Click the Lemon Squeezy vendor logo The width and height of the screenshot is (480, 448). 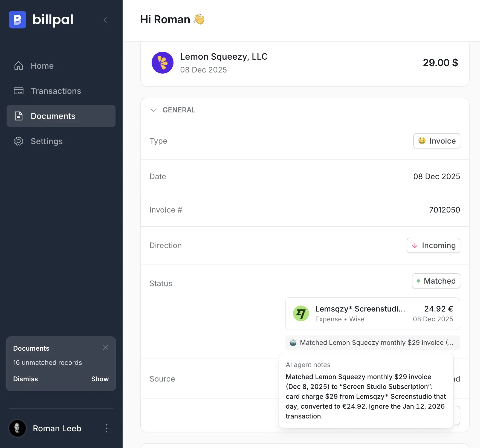point(163,63)
